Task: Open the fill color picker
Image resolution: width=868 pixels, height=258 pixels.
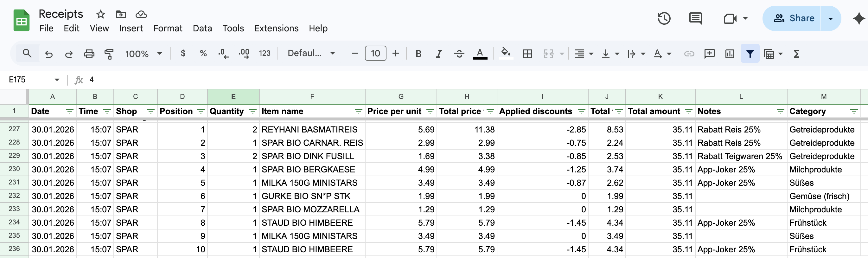Action: point(505,54)
